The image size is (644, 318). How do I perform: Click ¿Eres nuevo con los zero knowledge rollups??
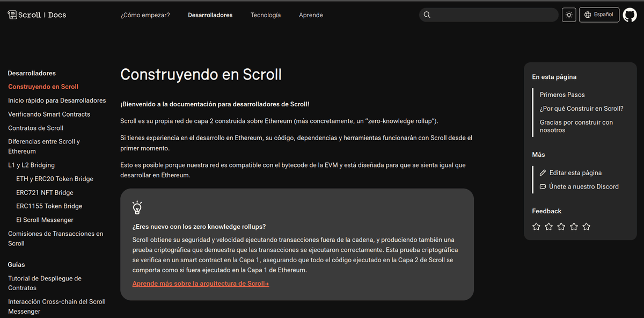tap(199, 227)
